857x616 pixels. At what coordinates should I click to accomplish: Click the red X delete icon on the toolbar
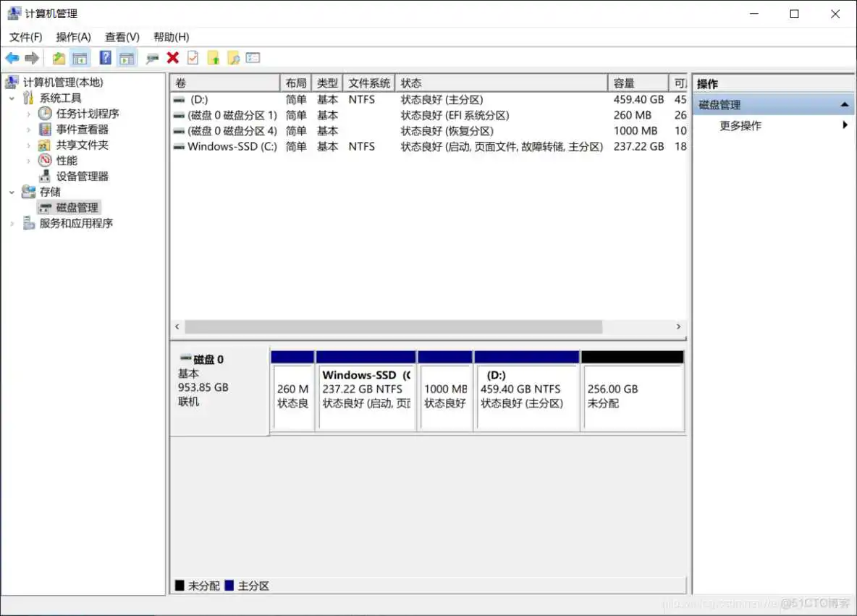coord(172,57)
